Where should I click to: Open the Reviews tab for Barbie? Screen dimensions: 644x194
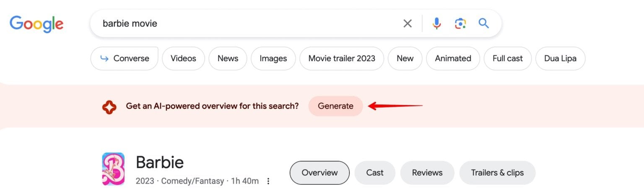[427, 173]
